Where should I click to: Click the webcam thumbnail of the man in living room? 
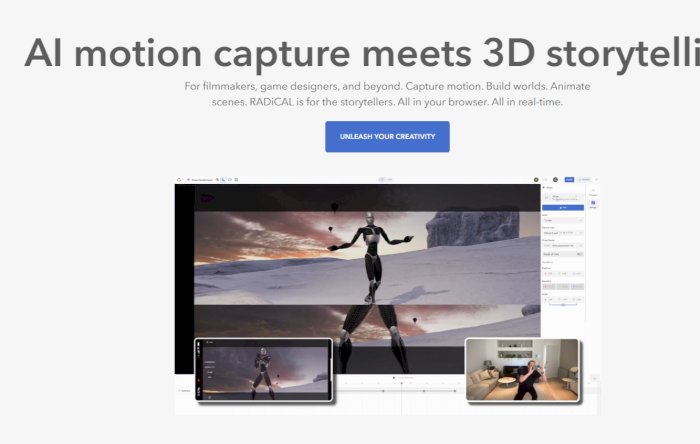coord(522,369)
